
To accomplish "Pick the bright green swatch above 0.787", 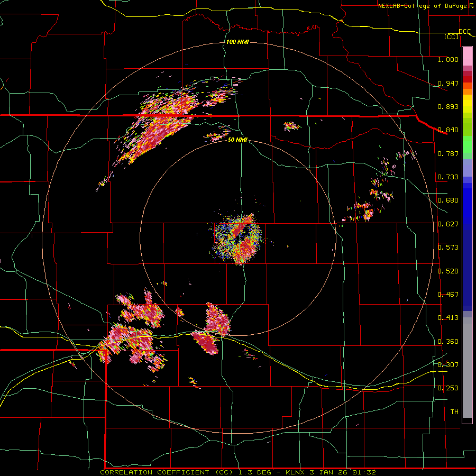I will pyautogui.click(x=467, y=144).
